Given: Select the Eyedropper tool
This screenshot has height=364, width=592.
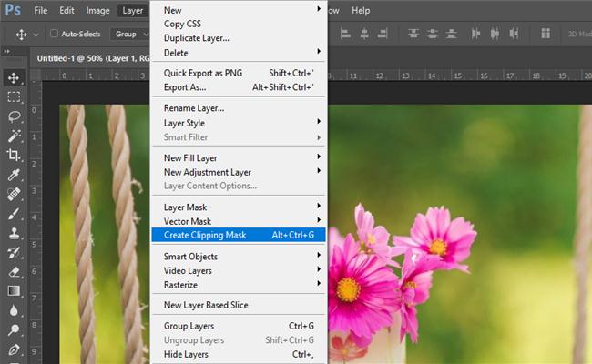Looking at the screenshot, I should [14, 174].
